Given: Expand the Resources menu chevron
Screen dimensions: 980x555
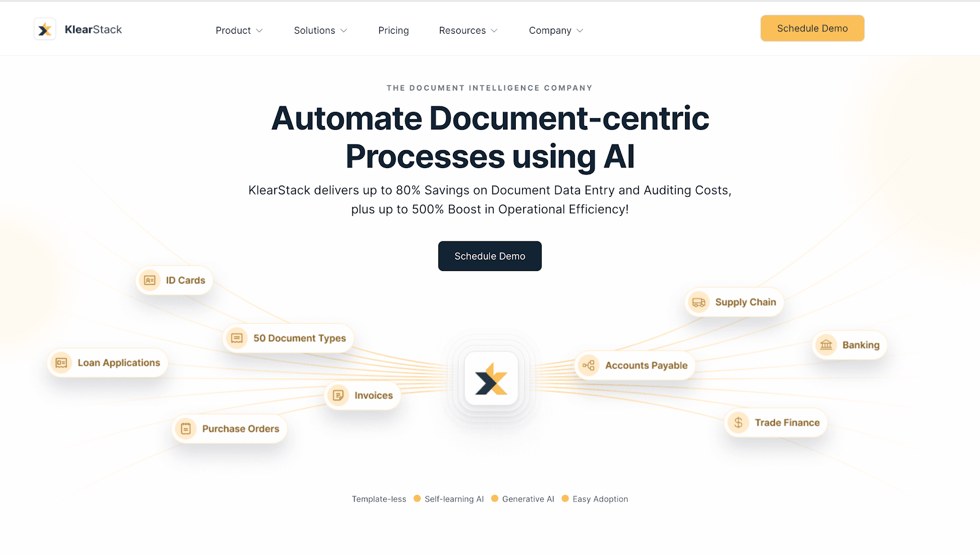Looking at the screenshot, I should [494, 30].
